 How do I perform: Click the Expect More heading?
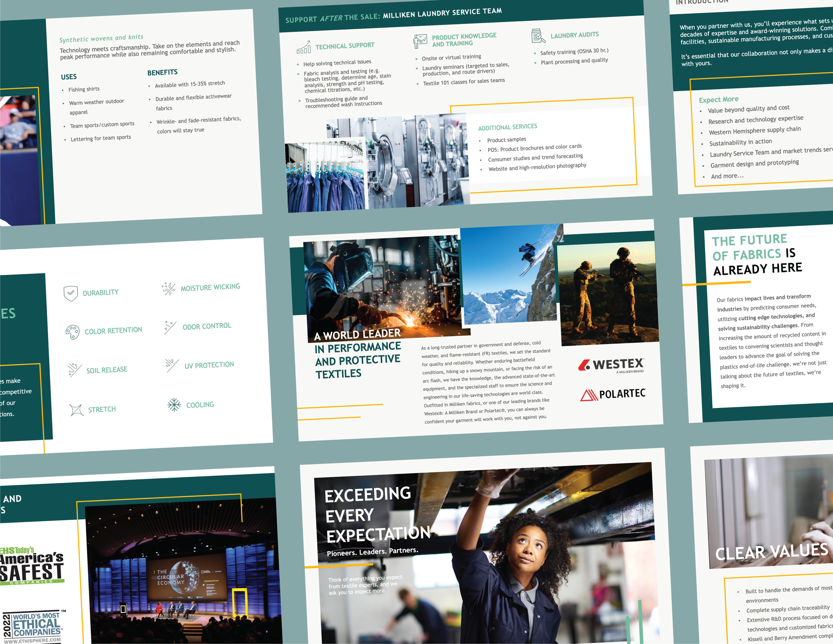point(719,100)
